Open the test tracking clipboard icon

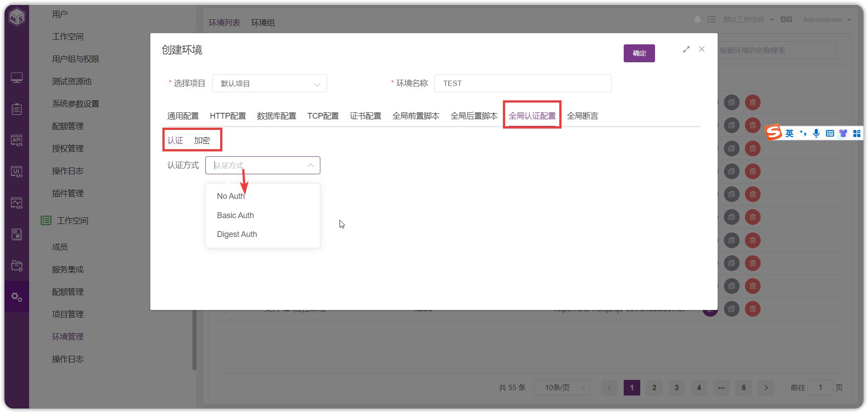tap(17, 109)
